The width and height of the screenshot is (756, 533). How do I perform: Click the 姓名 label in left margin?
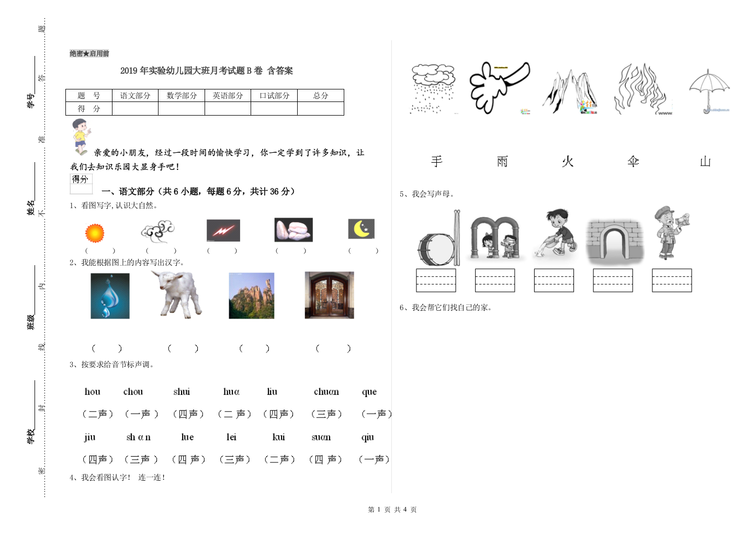31,208
